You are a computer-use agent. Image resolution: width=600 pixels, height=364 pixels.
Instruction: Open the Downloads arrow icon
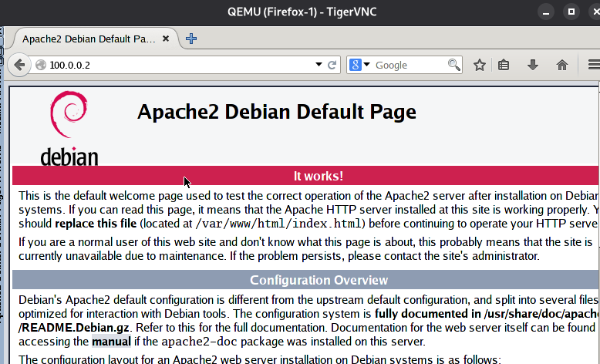point(533,65)
